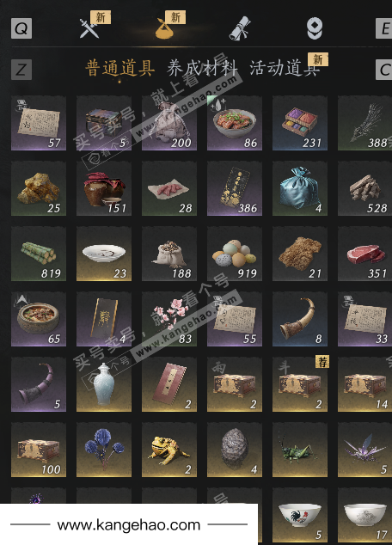Select the wine jars item with 151
The height and width of the screenshot is (545, 392).
[x=104, y=188]
